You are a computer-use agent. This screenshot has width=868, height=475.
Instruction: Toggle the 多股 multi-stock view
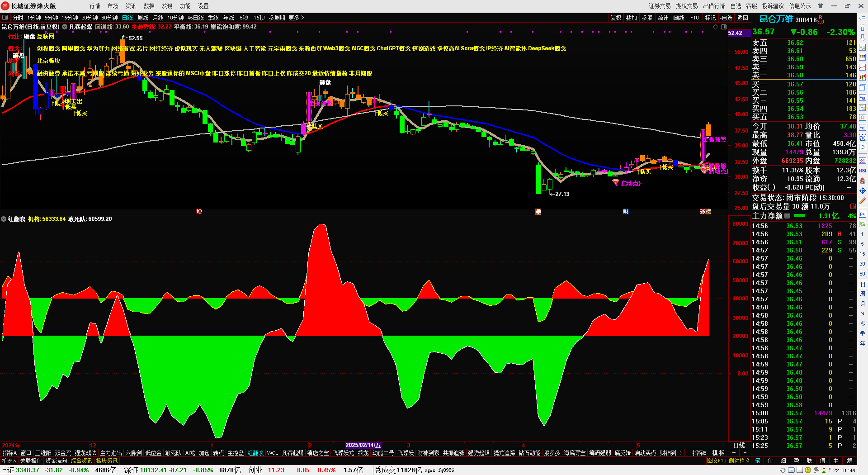tap(647, 18)
